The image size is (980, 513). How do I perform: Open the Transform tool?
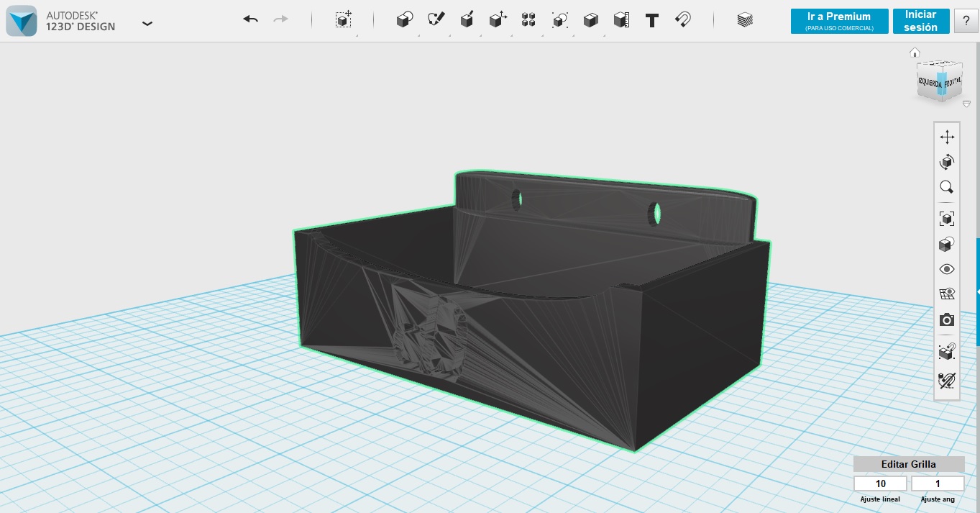[x=344, y=20]
